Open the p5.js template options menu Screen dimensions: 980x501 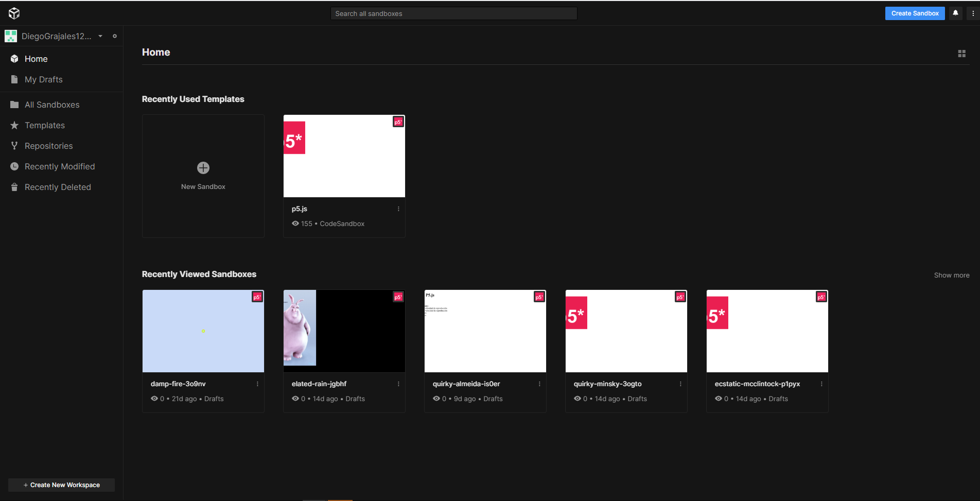(398, 209)
